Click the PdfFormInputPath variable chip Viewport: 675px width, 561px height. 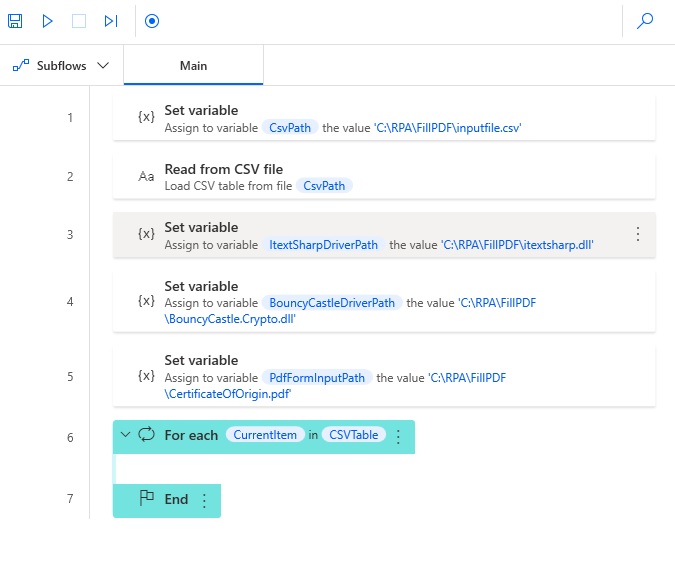(x=317, y=377)
